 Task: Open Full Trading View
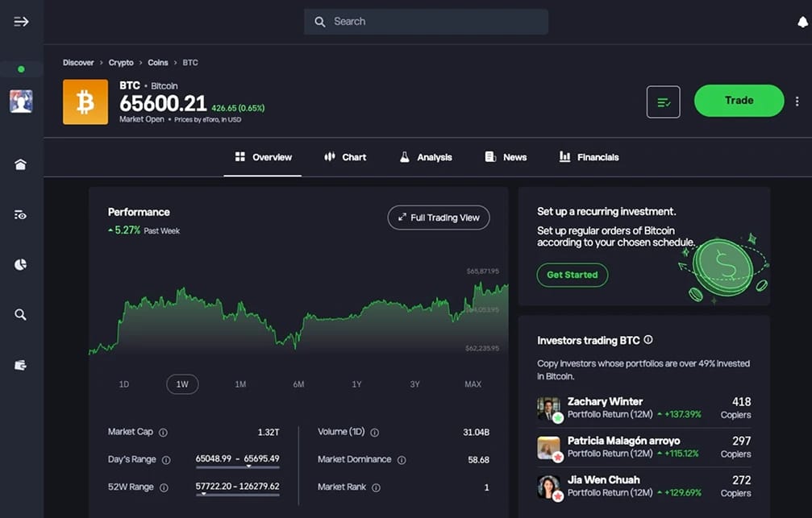pos(439,218)
